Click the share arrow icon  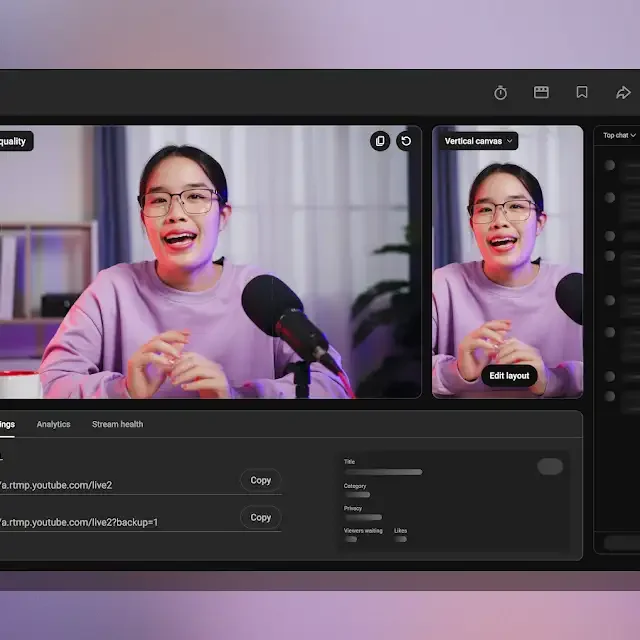click(x=623, y=92)
